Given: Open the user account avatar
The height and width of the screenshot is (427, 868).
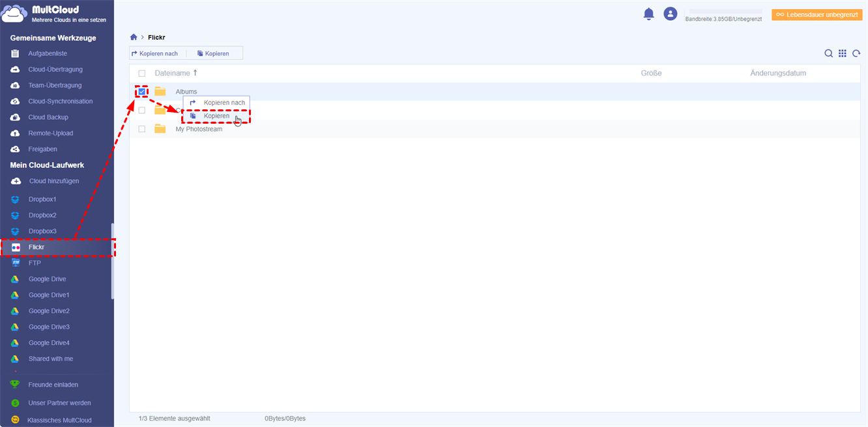Looking at the screenshot, I should pos(670,14).
